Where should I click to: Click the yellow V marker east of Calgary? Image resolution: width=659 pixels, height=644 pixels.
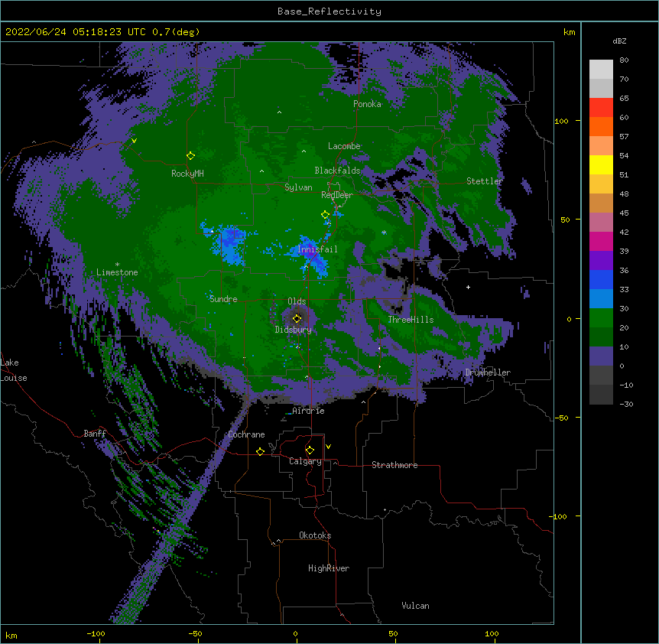328,447
